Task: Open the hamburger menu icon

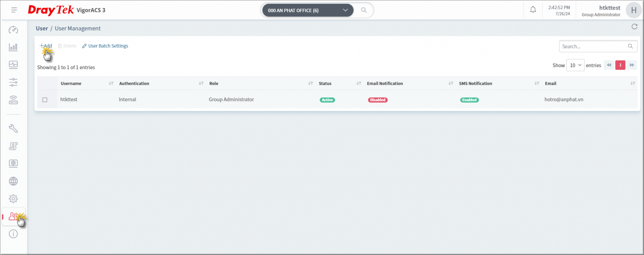Action: 14,10
